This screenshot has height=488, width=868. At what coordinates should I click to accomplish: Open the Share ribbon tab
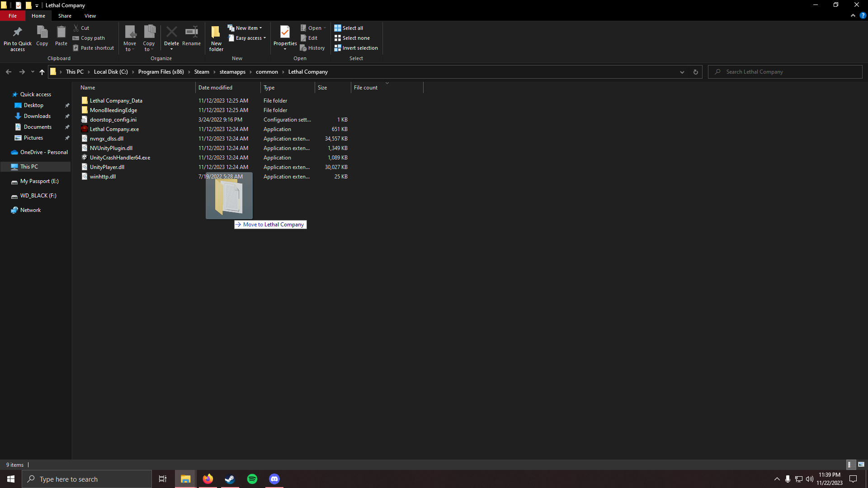[65, 16]
